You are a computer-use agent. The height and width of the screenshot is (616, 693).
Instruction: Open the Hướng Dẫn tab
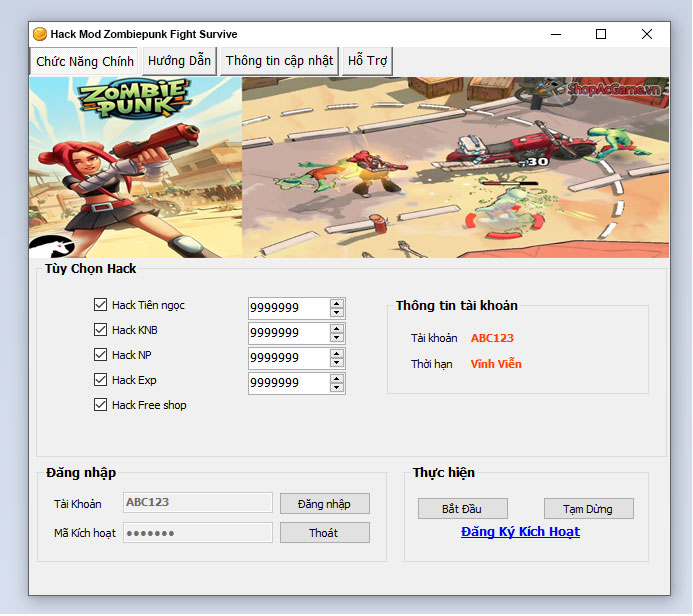(179, 61)
